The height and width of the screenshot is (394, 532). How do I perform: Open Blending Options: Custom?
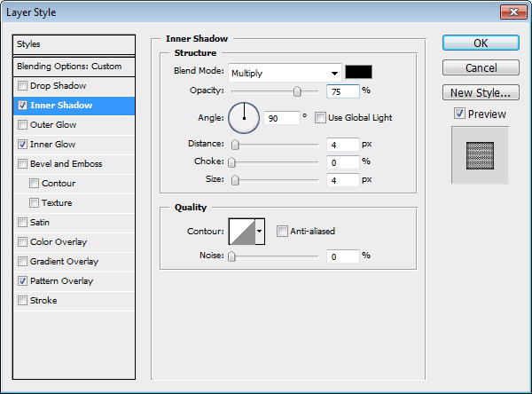pyautogui.click(x=74, y=67)
